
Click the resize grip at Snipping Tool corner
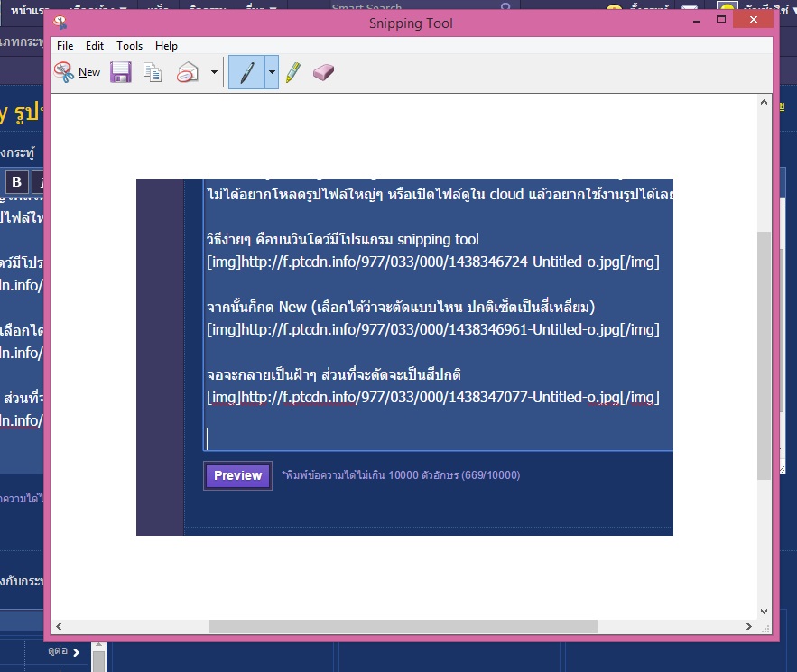pos(765,630)
